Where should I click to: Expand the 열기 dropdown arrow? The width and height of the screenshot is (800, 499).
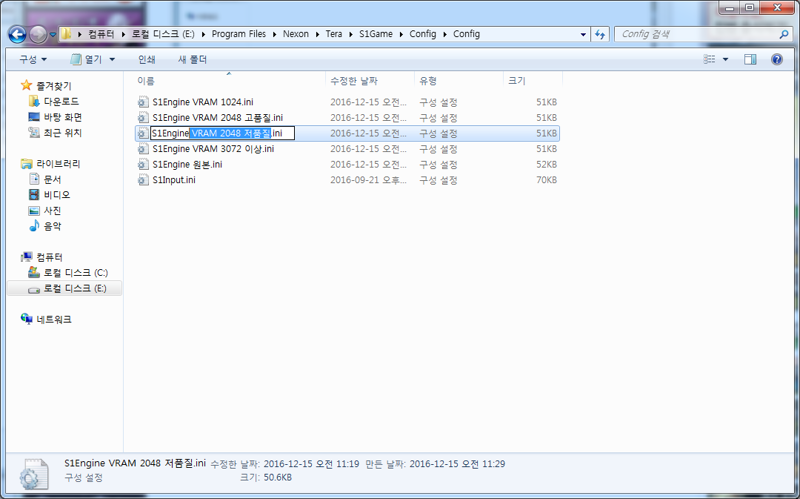[x=112, y=60]
